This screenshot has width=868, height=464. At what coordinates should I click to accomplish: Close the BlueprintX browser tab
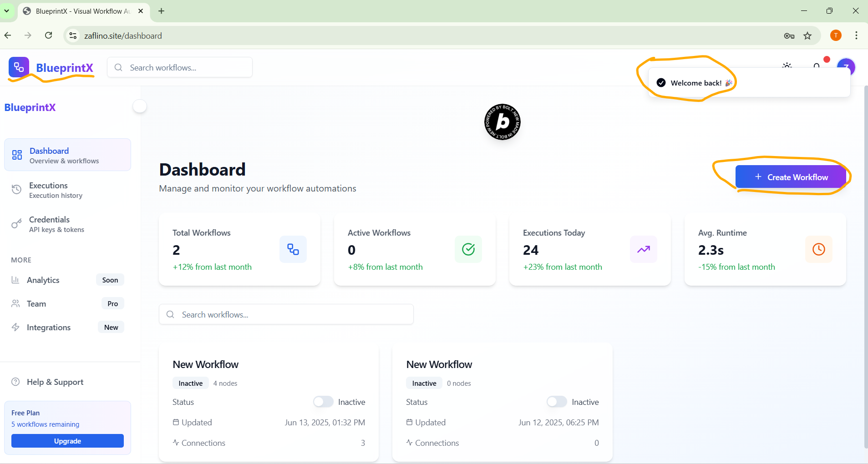[x=141, y=11]
